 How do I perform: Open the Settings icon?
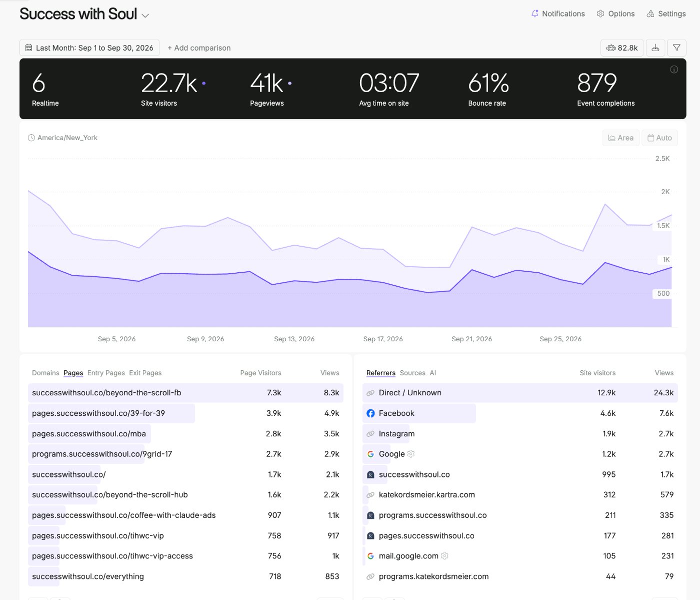650,14
